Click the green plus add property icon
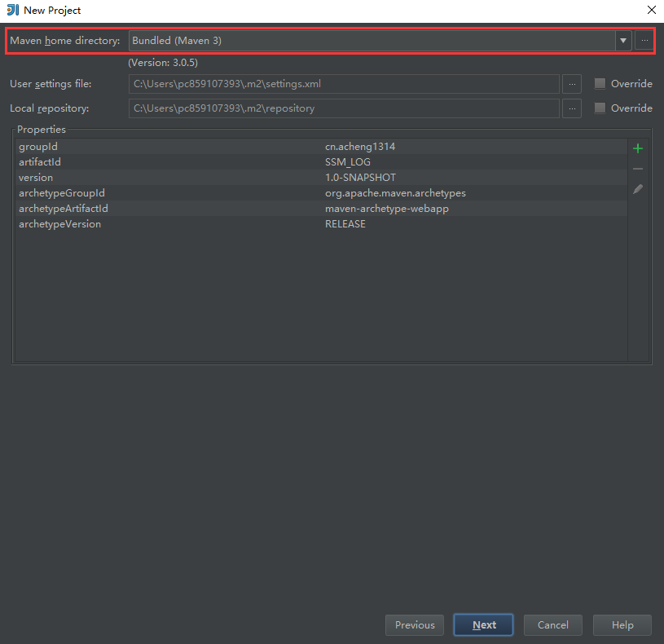This screenshot has width=664, height=644. tap(638, 148)
